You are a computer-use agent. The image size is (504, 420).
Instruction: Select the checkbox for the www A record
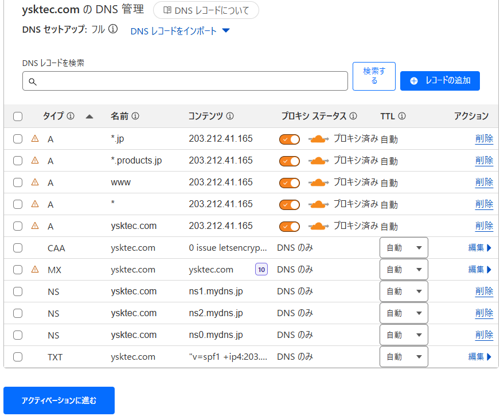(x=18, y=182)
